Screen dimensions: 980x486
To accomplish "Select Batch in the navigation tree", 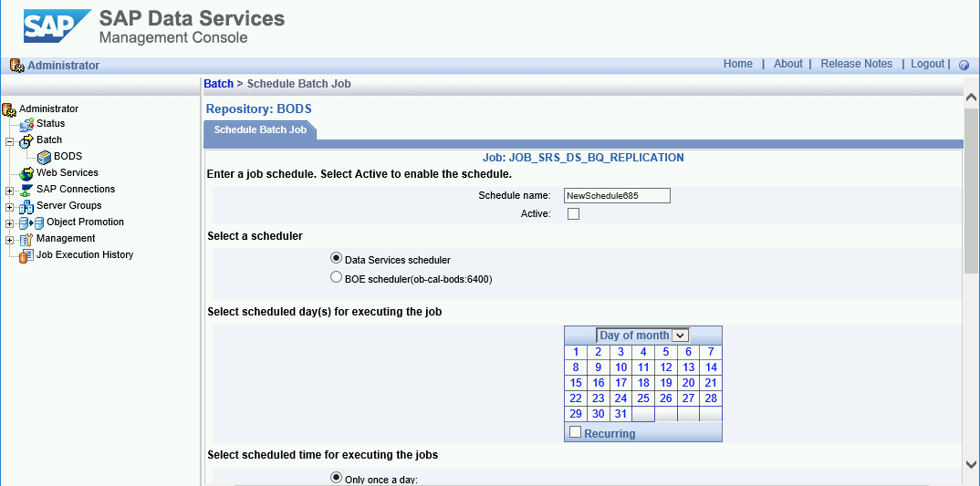I will (49, 140).
